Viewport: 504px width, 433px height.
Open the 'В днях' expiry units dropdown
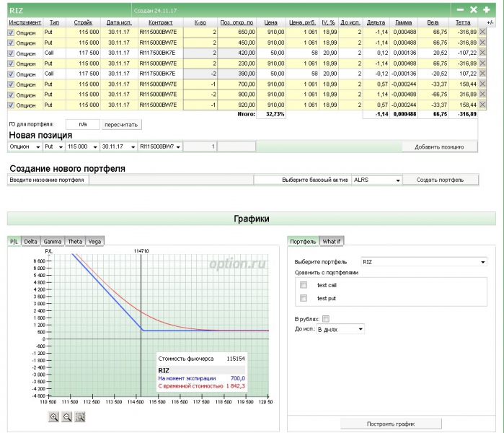coord(340,329)
